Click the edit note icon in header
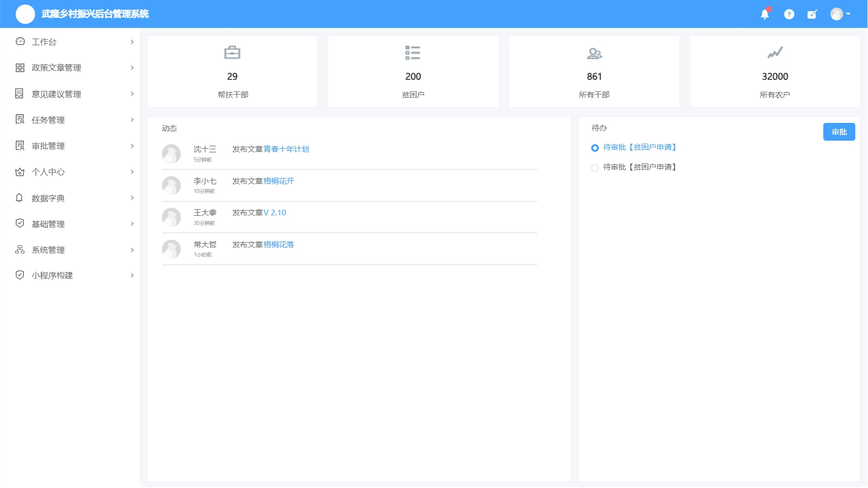This screenshot has width=868, height=488. (812, 14)
